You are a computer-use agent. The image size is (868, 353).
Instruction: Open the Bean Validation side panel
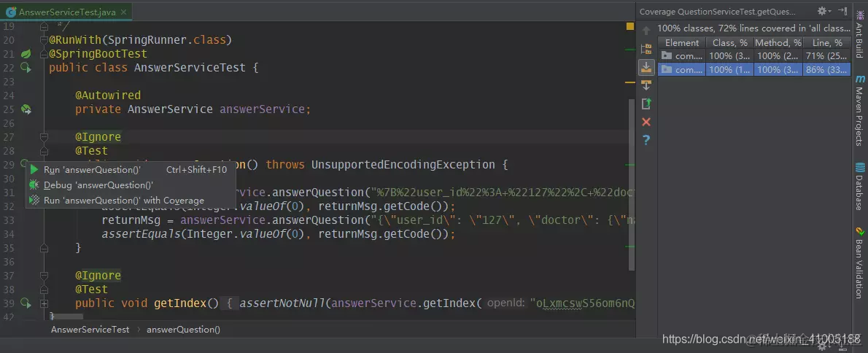tap(860, 263)
